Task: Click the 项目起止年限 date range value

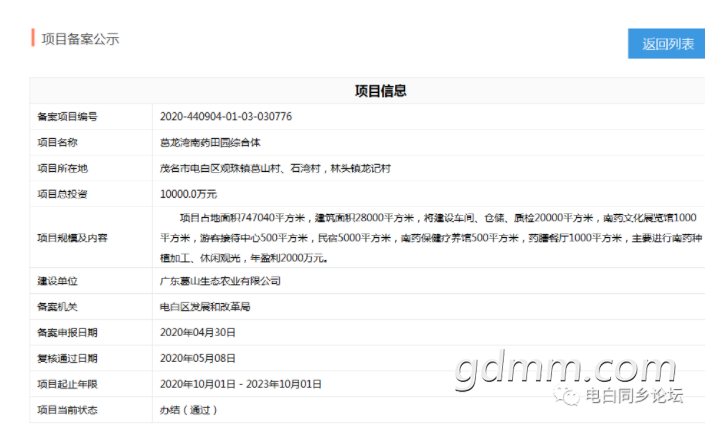Action: click(x=241, y=384)
